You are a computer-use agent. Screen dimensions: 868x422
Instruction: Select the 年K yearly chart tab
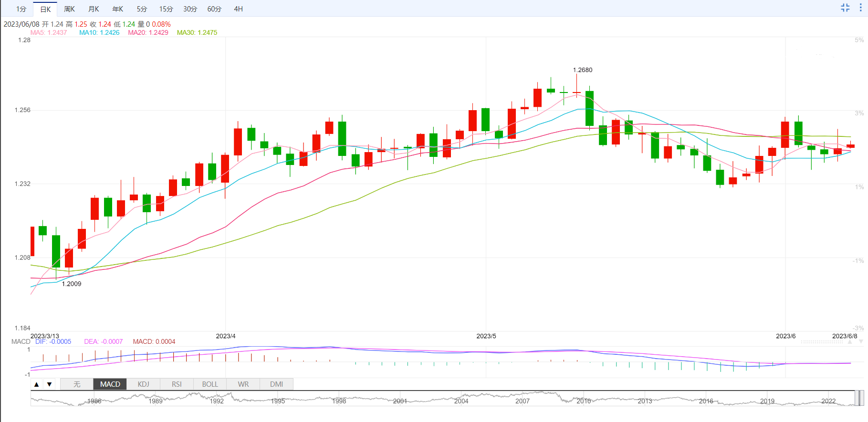click(x=117, y=9)
